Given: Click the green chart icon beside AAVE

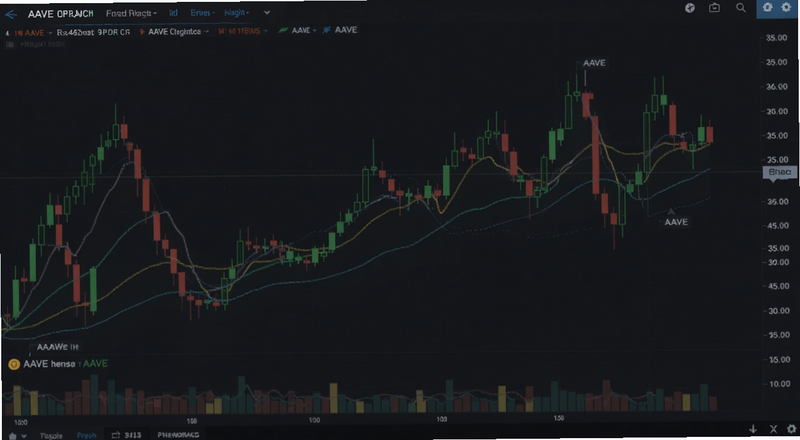Looking at the screenshot, I should [283, 31].
